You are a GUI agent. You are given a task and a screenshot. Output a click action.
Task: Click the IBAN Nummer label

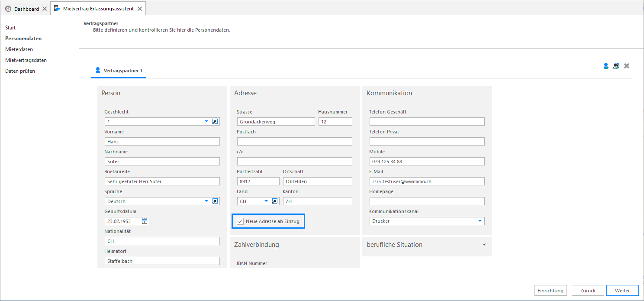pos(252,263)
